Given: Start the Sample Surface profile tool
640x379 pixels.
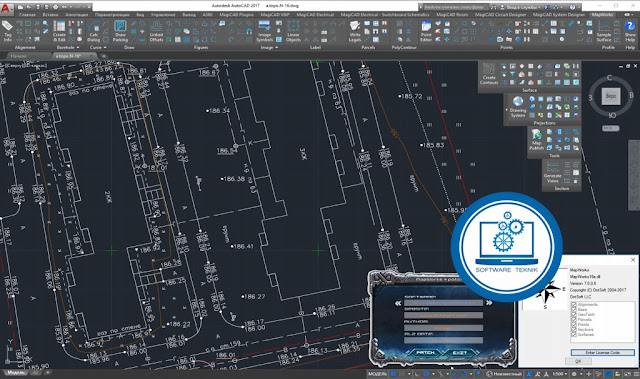Looking at the screenshot, I should tap(604, 31).
